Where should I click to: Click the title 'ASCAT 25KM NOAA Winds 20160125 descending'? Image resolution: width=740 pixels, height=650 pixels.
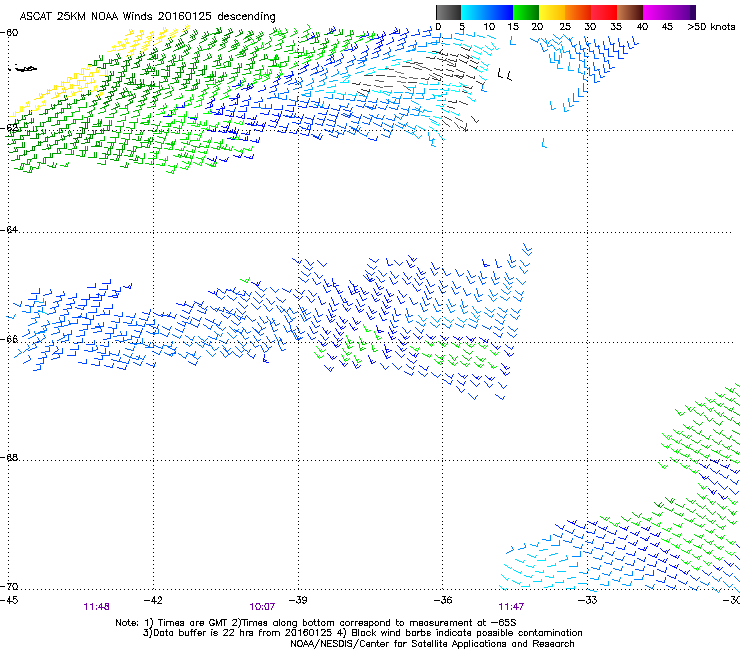(x=147, y=17)
